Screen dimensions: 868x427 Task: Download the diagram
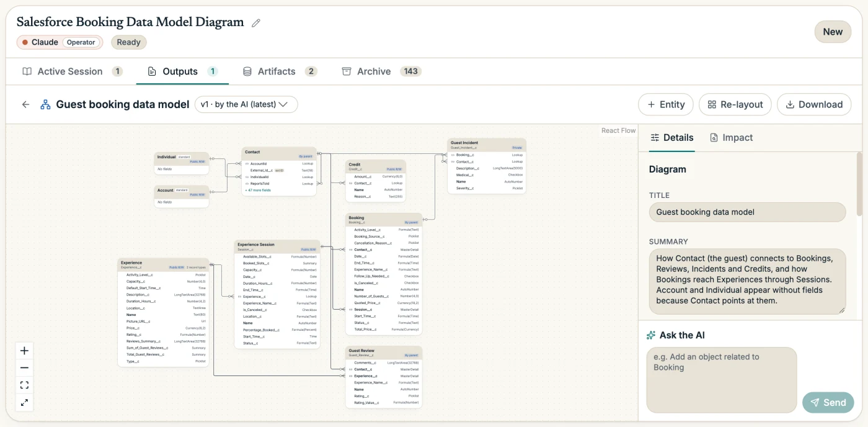(814, 104)
